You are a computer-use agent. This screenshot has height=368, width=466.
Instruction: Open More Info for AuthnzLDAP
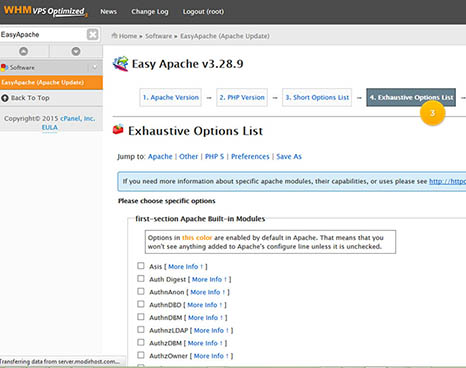tap(212, 330)
